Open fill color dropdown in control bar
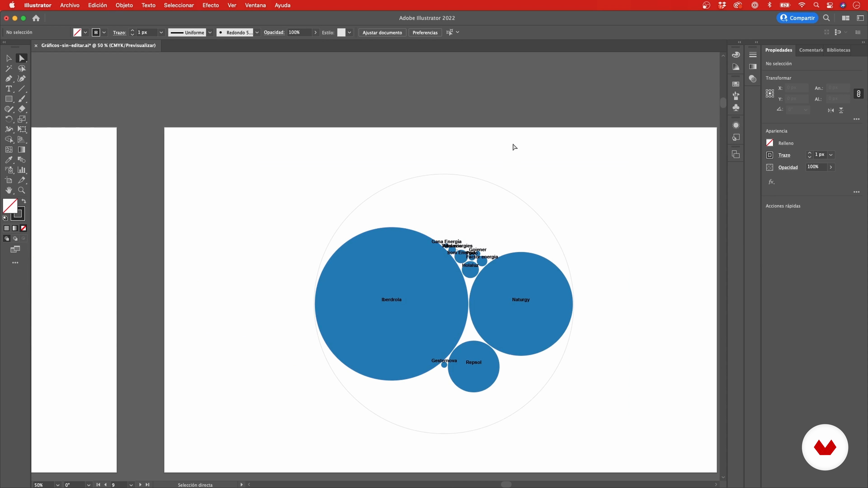The image size is (868, 488). (x=86, y=32)
